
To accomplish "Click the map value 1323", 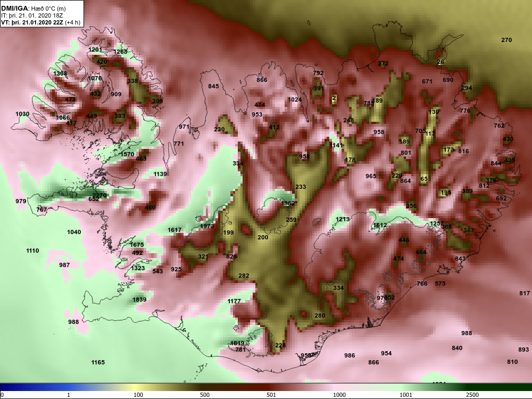I will point(138,268).
